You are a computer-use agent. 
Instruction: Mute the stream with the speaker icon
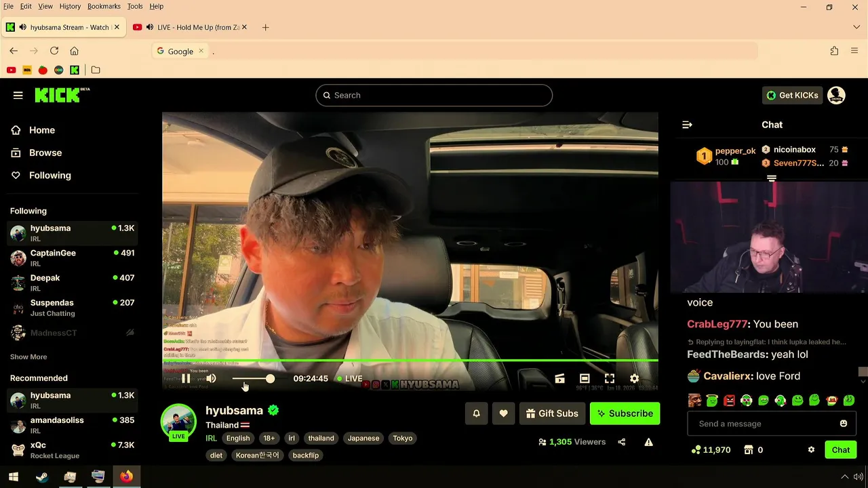pos(211,379)
